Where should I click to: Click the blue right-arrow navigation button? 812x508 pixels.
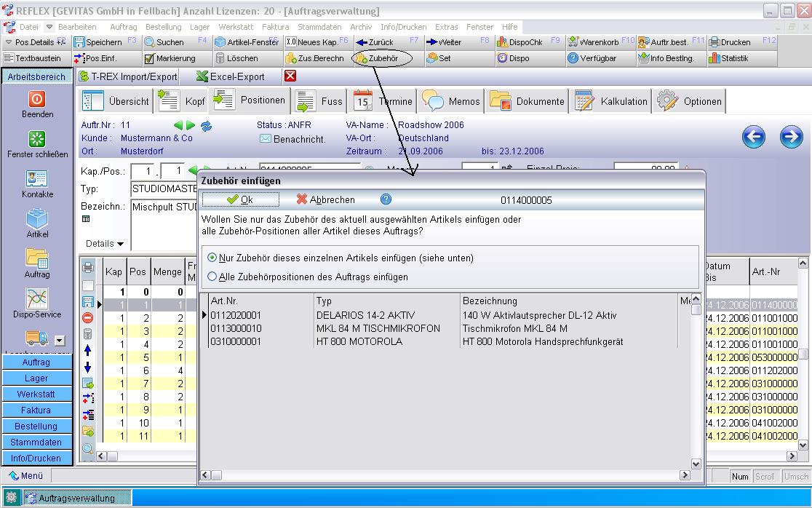[x=792, y=137]
